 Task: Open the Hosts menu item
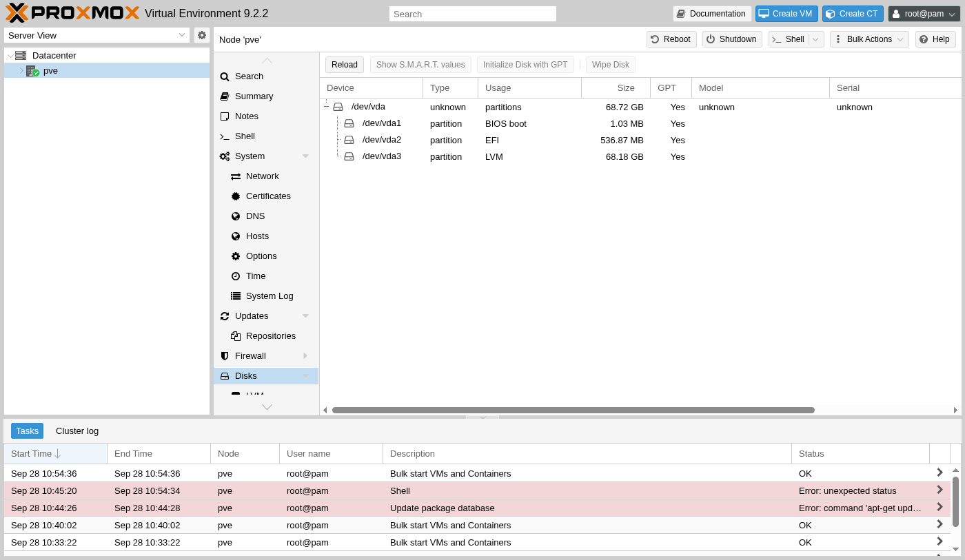(266, 236)
